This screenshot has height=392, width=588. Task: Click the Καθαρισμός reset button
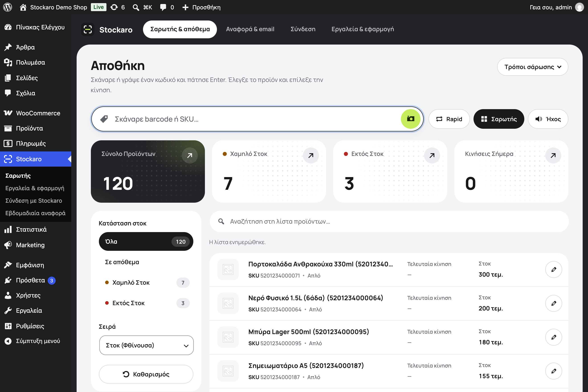click(146, 374)
